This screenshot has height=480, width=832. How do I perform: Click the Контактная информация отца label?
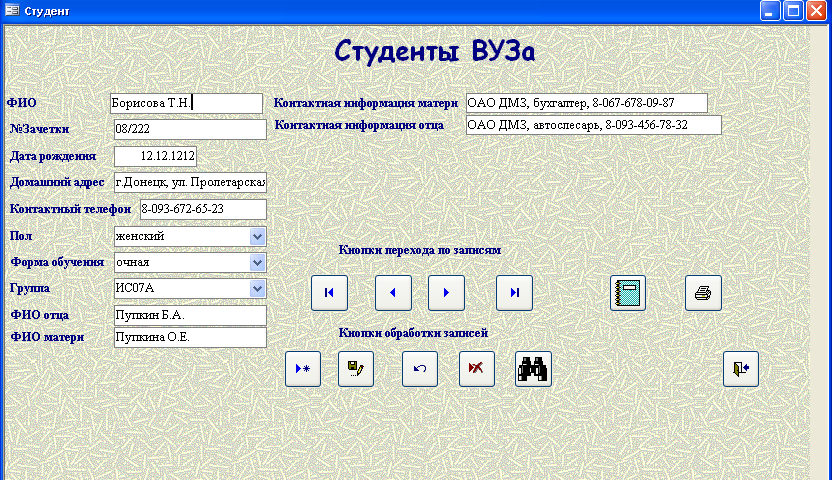[x=359, y=126]
